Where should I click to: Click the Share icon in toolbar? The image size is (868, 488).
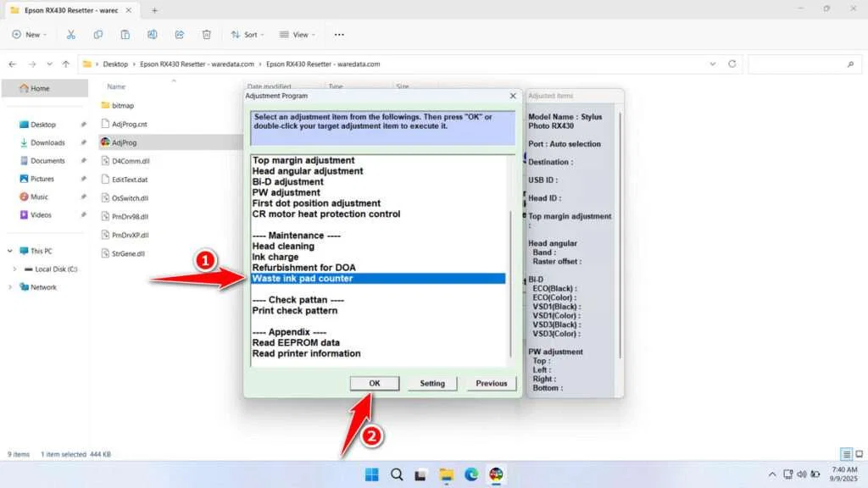[x=180, y=35]
